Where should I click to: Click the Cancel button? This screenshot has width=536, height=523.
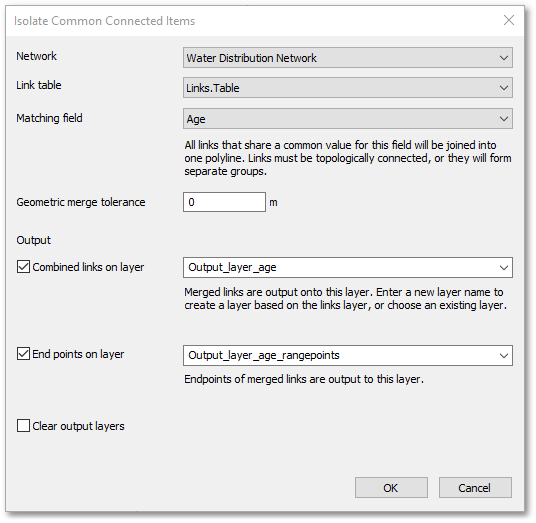475,487
